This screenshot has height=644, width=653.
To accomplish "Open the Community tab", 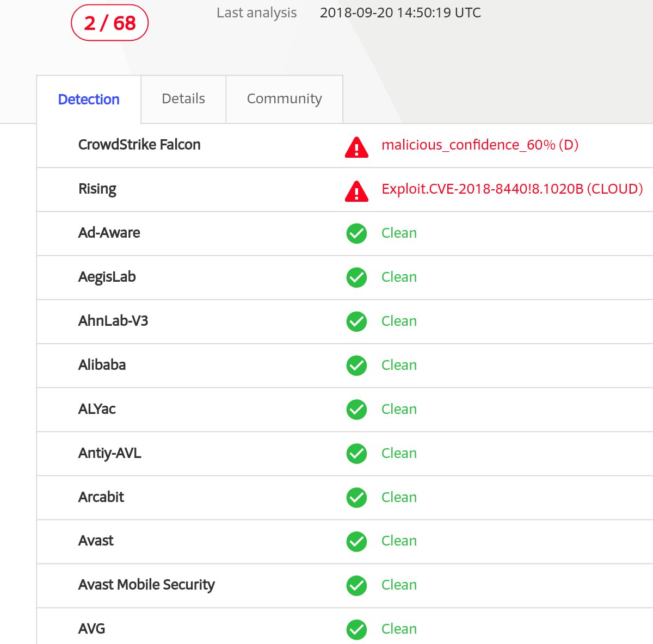I will tap(285, 99).
